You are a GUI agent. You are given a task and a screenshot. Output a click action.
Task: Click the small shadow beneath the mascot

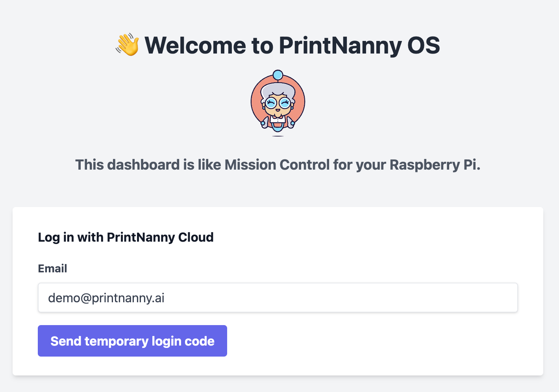pos(278,136)
